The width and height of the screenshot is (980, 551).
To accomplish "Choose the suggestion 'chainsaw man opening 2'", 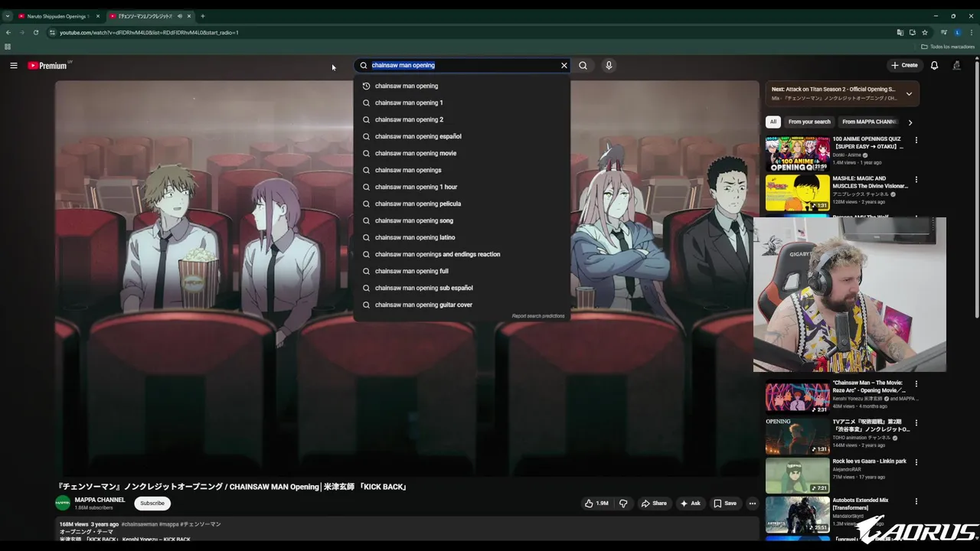I will (x=462, y=119).
